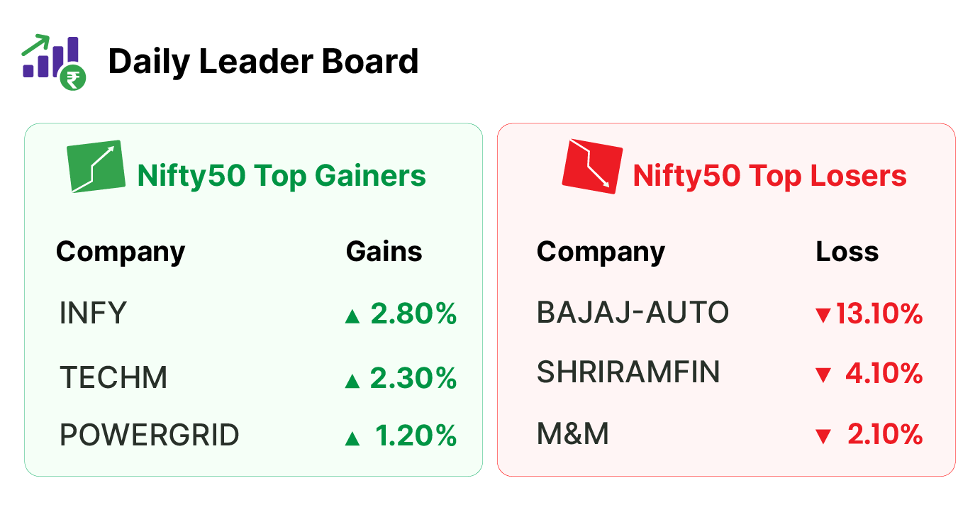The width and height of the screenshot is (980, 527).
Task: Open the TECHM company entry
Action: tap(113, 378)
